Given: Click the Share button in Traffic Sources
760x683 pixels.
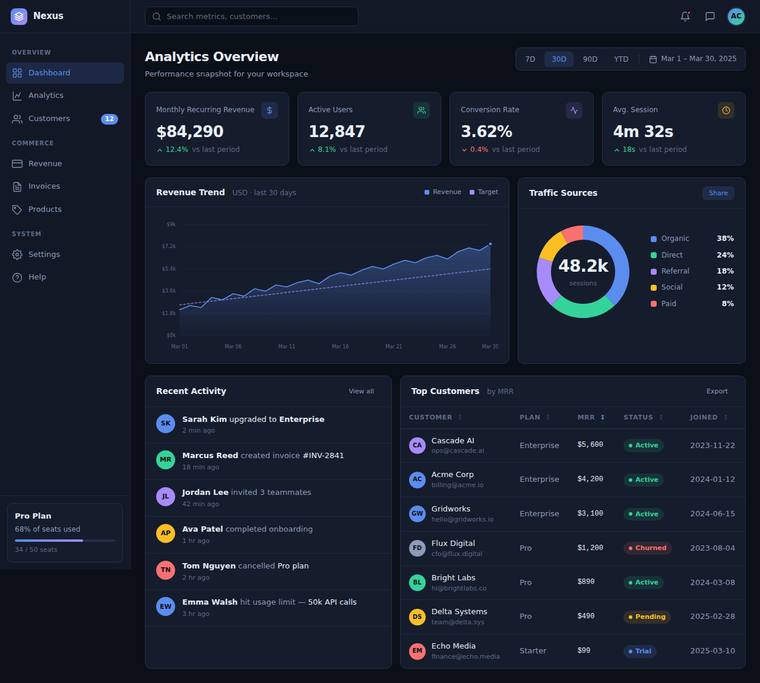Looking at the screenshot, I should point(718,193).
